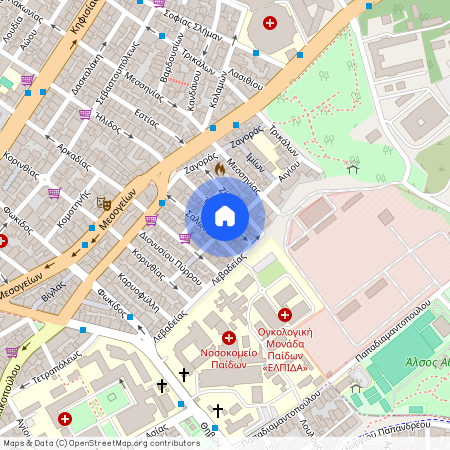The height and width of the screenshot is (450, 450).
Task: Select the Άλσος park label
Action: pos(427,362)
